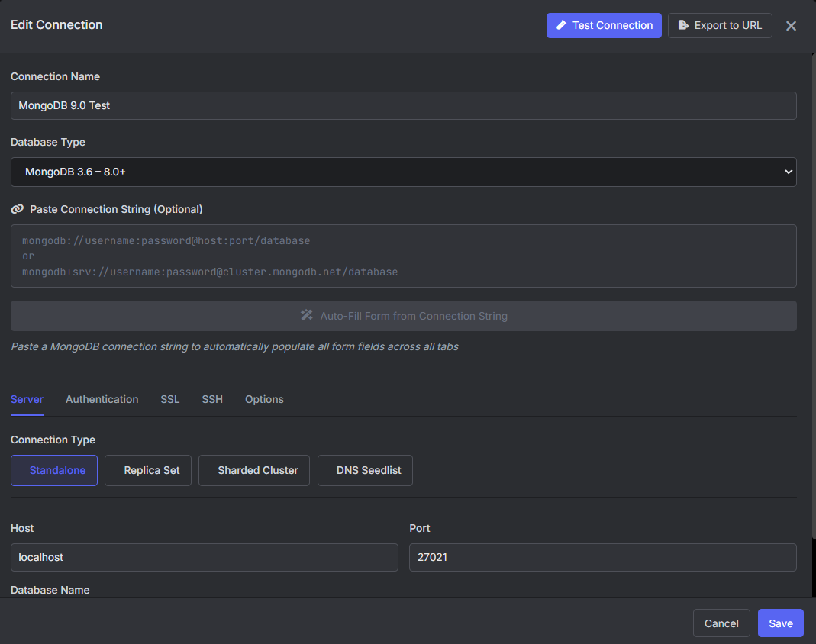Click the Cancel button
This screenshot has height=644, width=816.
click(x=721, y=623)
